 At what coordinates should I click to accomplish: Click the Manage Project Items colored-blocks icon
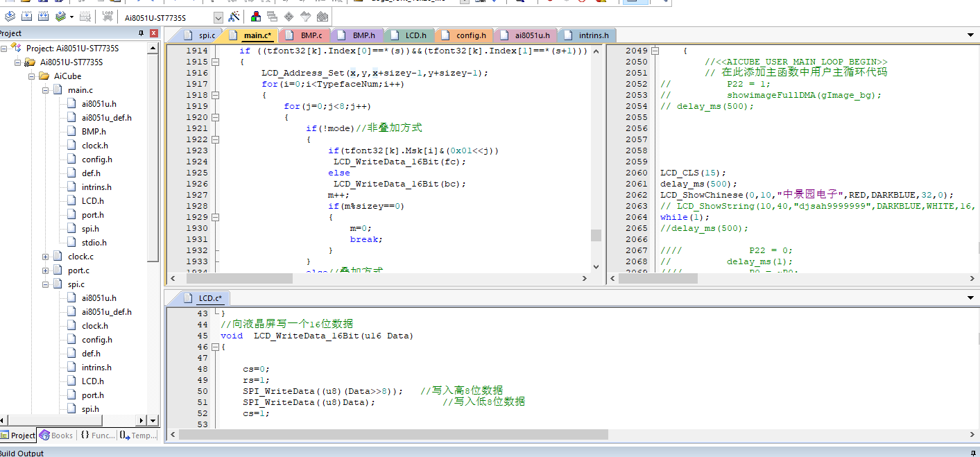(x=256, y=17)
